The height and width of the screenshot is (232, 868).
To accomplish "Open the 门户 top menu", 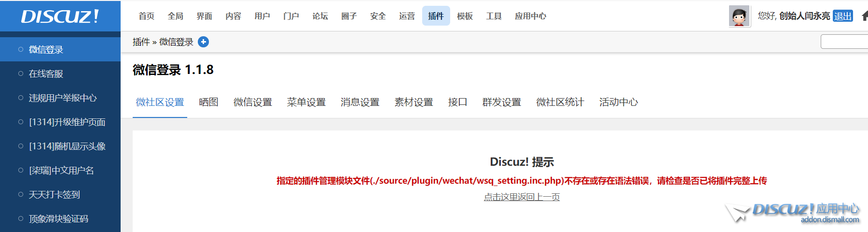I will (291, 16).
